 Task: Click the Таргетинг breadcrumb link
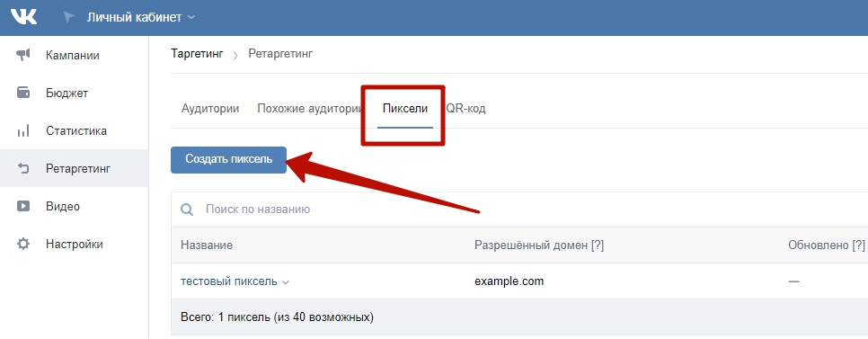(x=198, y=54)
